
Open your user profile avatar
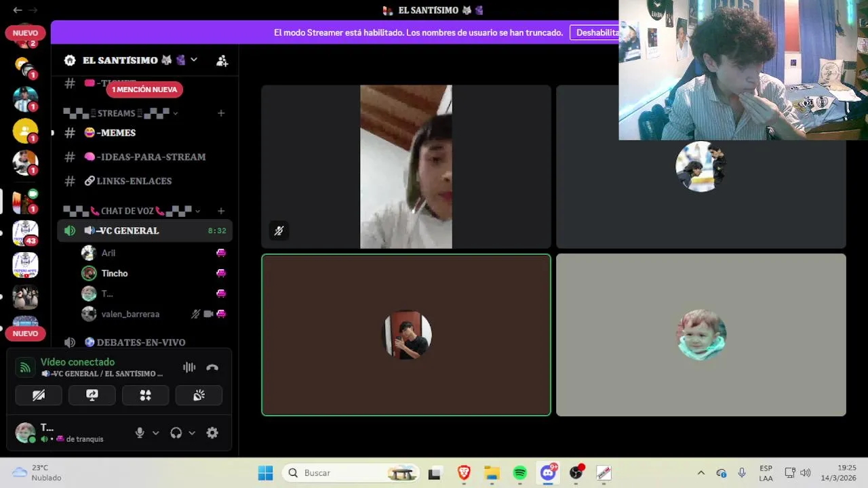point(25,432)
